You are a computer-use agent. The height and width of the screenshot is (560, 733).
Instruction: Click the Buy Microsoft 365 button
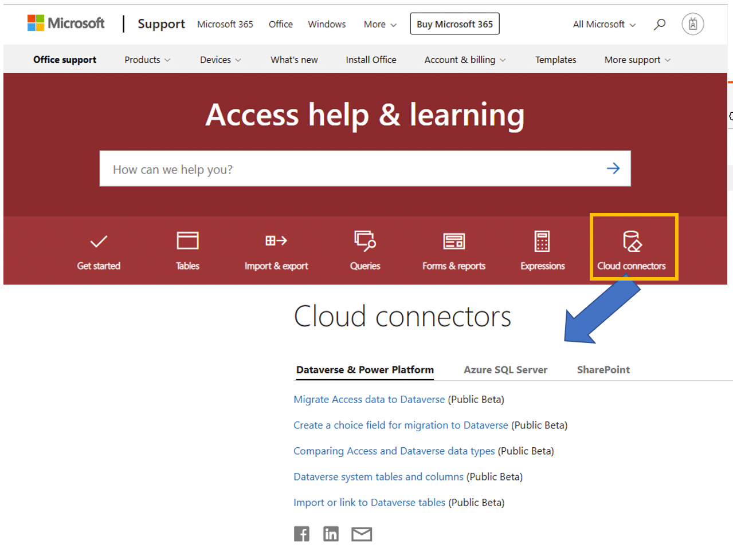[454, 23]
